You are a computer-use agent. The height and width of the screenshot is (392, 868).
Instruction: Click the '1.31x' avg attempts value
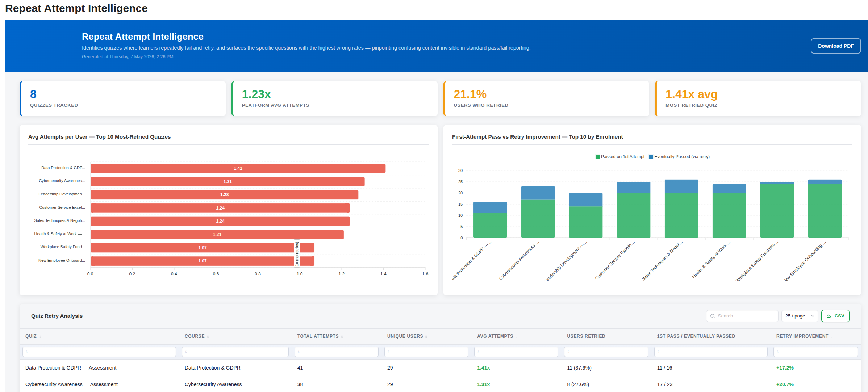tap(483, 384)
